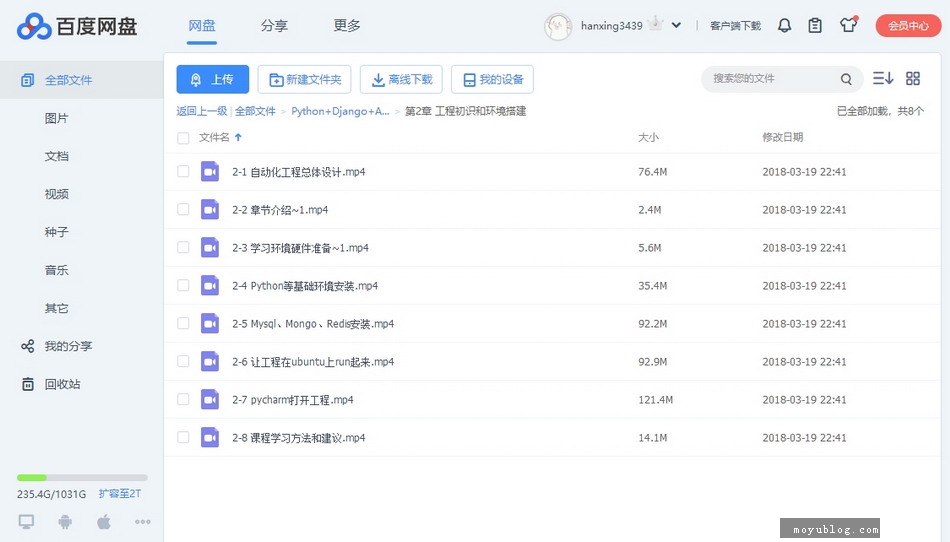Check the box for 2-4 Python等基础环境安装.mp4
The image size is (950, 542).
click(183, 285)
